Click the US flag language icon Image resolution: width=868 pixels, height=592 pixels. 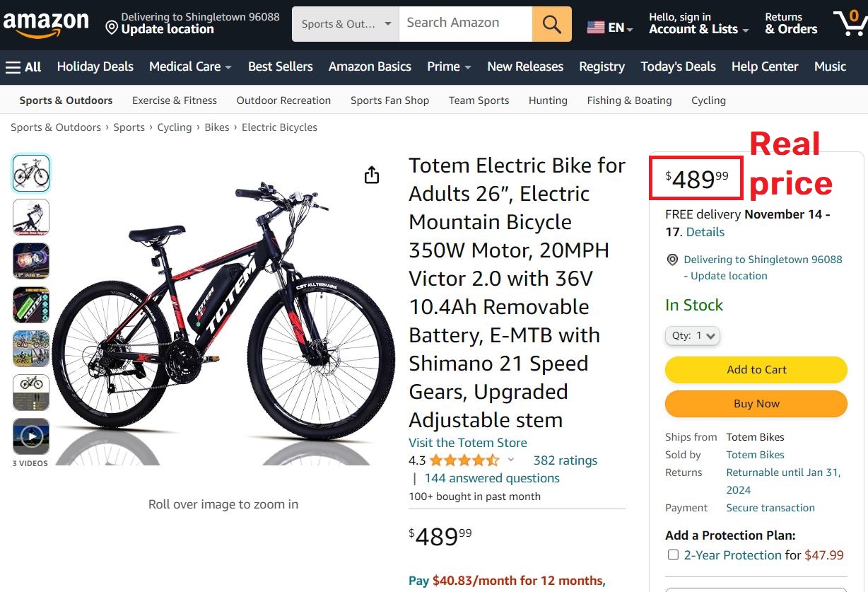(596, 23)
